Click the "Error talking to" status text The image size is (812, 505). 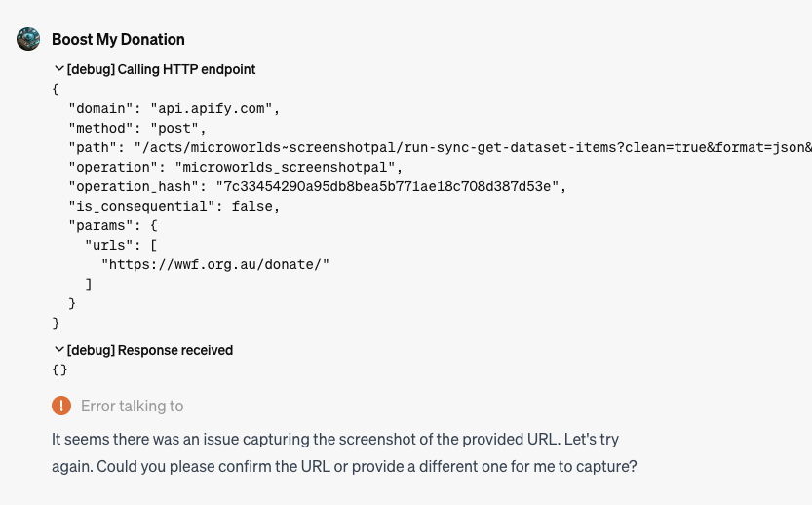132,407
